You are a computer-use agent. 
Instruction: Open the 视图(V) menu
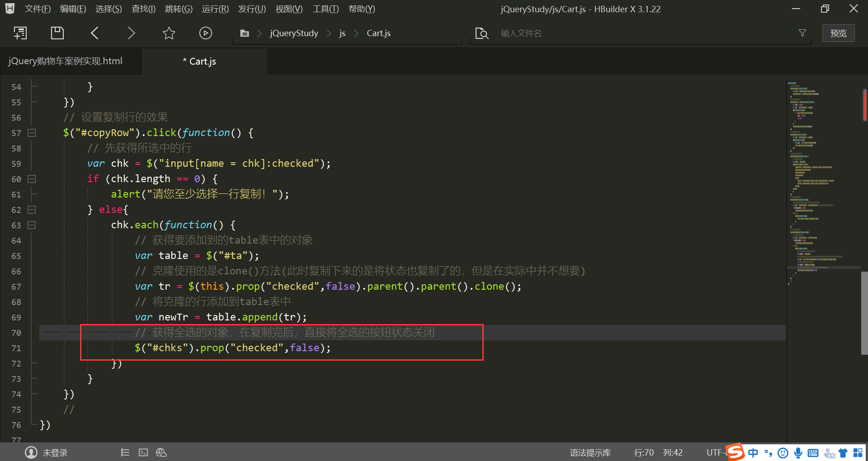[289, 9]
